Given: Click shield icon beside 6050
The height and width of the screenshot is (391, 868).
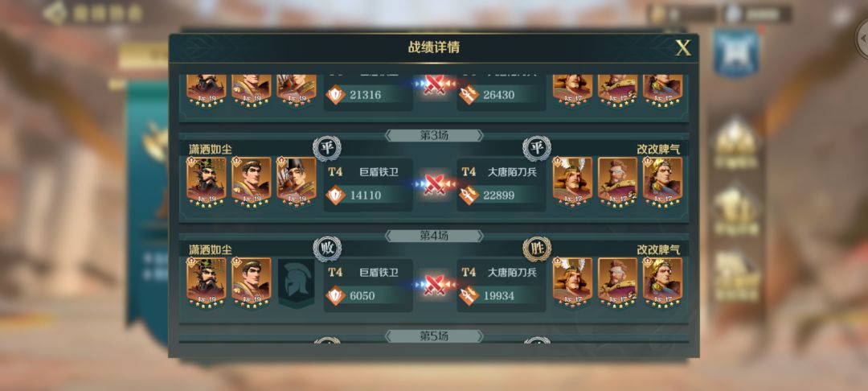Looking at the screenshot, I should point(335,296).
